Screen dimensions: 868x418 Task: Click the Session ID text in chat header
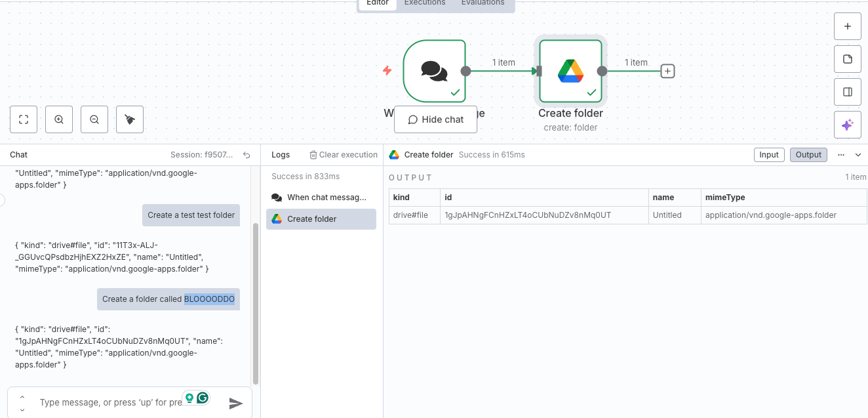click(201, 155)
